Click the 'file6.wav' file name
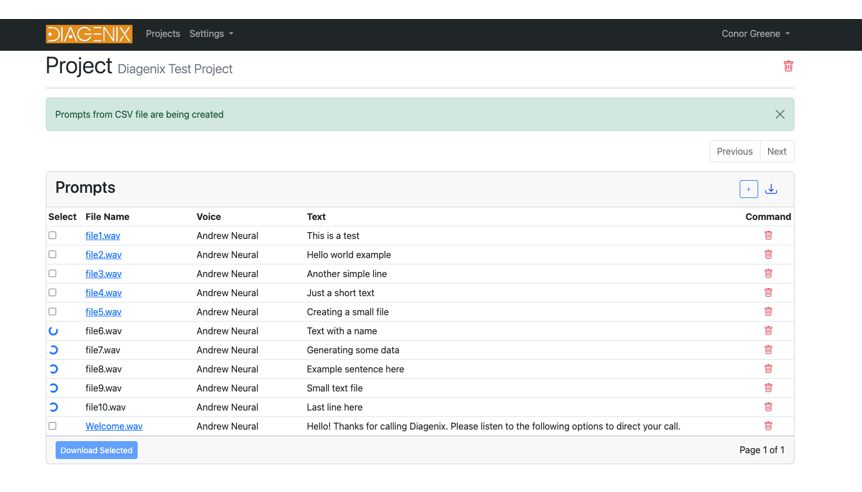Screen dimensions: 862x492 coord(103,331)
